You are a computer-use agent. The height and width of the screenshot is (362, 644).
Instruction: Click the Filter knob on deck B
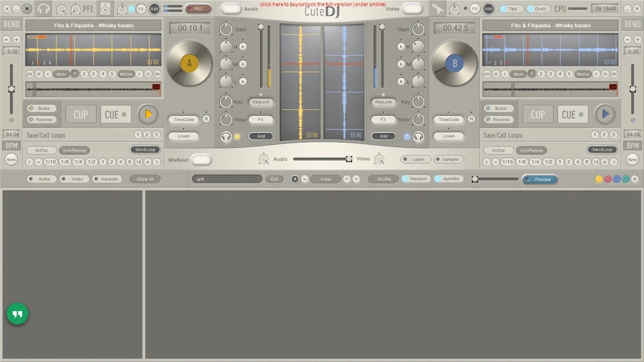tap(418, 119)
